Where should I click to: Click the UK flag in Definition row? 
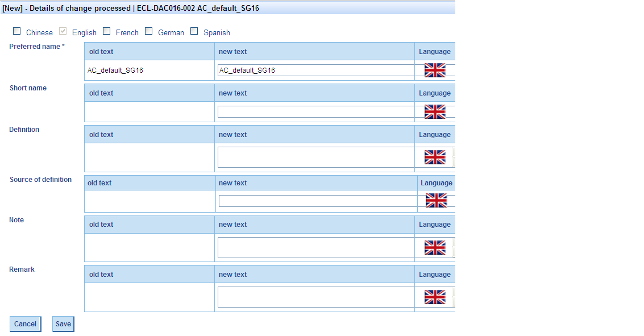[435, 157]
